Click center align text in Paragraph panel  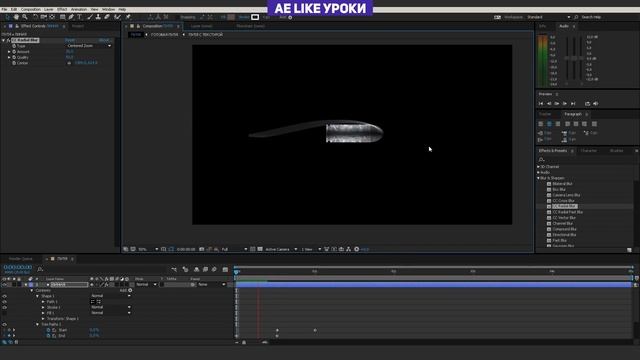click(x=549, y=124)
